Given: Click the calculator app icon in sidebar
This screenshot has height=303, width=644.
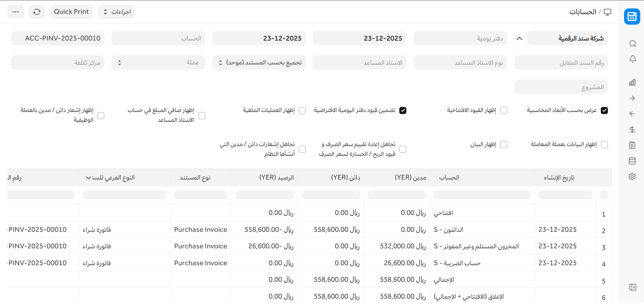Looking at the screenshot, I should pyautogui.click(x=632, y=17).
